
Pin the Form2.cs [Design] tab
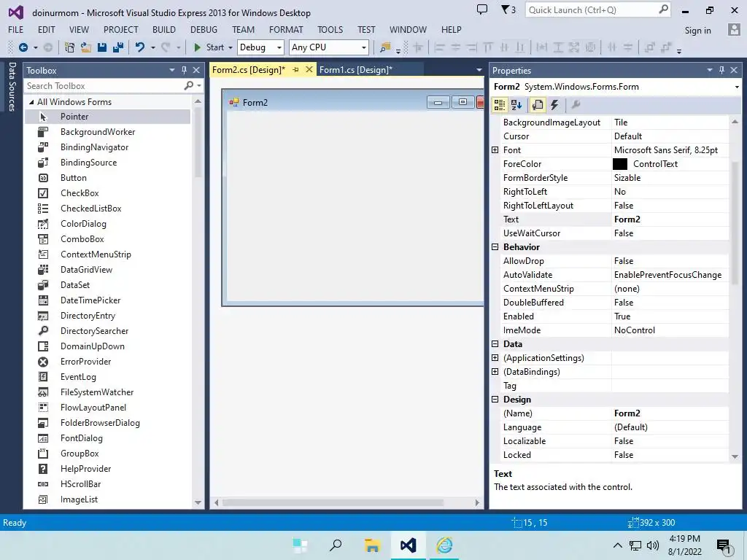coord(296,69)
